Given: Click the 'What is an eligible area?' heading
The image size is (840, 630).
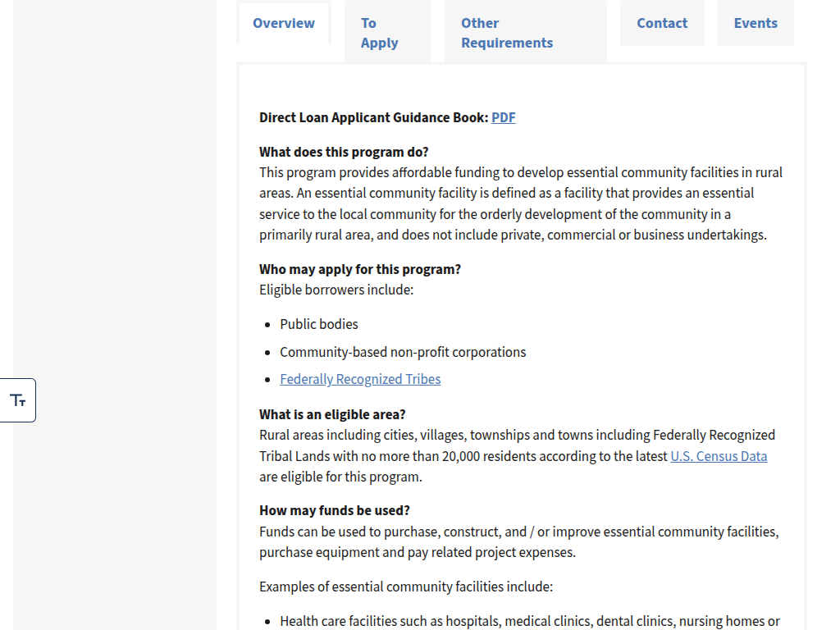Looking at the screenshot, I should (332, 414).
